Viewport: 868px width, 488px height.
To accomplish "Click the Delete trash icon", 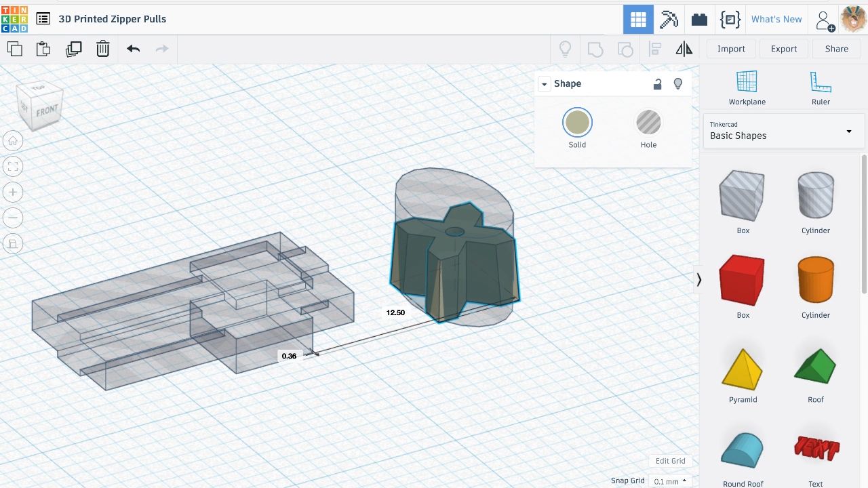I will [x=102, y=48].
